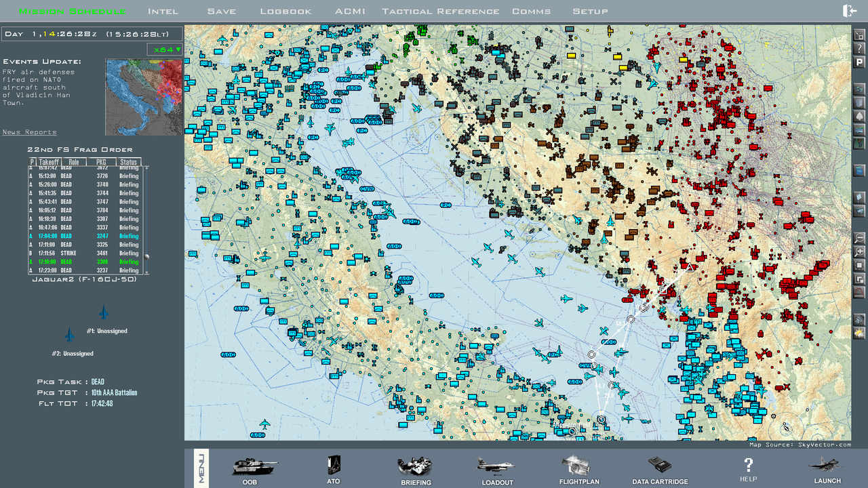The image size is (868, 488).
Task: Select the 15:26:00 DEAD flight row
Action: pyautogui.click(x=85, y=184)
